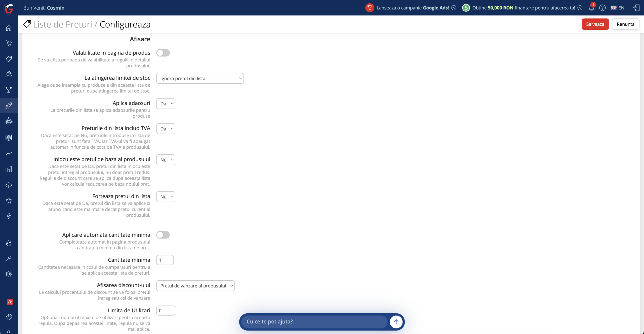Click the notifications bell icon

pyautogui.click(x=591, y=8)
